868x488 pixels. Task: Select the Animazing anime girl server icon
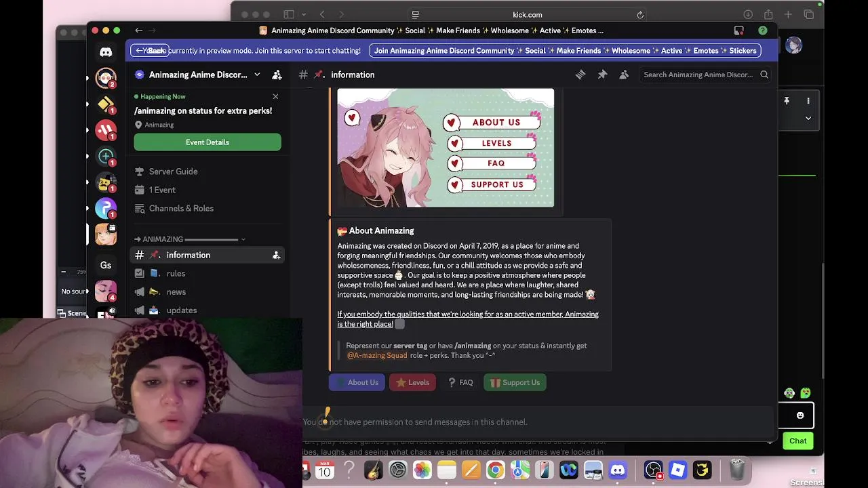[x=106, y=234]
